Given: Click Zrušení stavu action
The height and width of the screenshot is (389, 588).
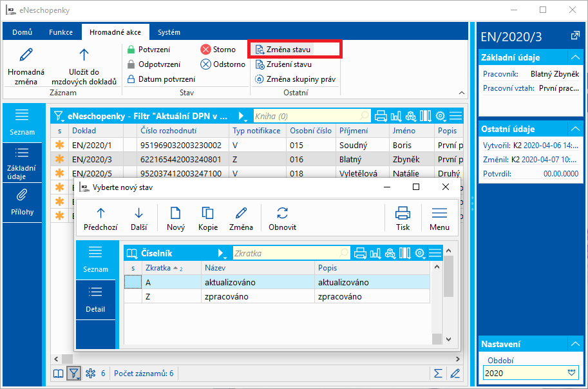Looking at the screenshot, I should 283,64.
